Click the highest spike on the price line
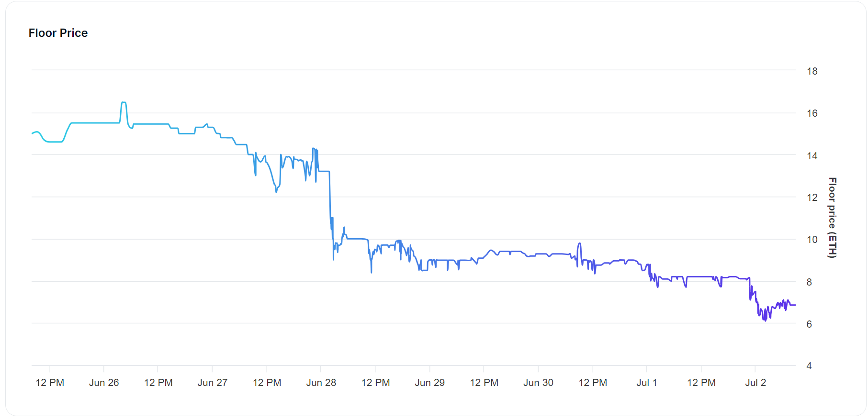The image size is (868, 419). (124, 102)
